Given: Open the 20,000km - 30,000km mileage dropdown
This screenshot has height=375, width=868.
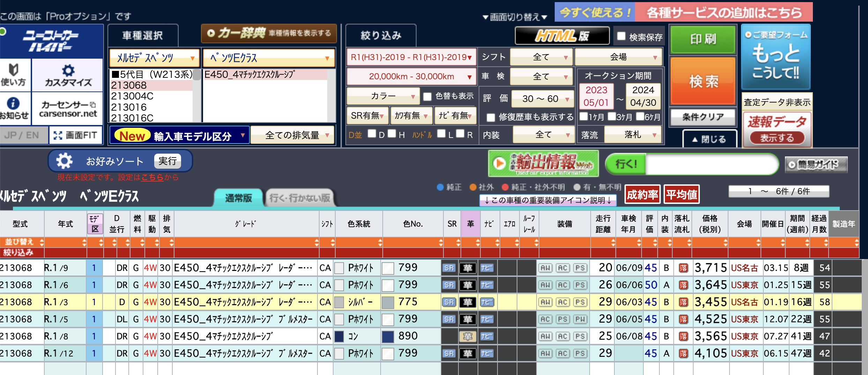Looking at the screenshot, I should [411, 76].
